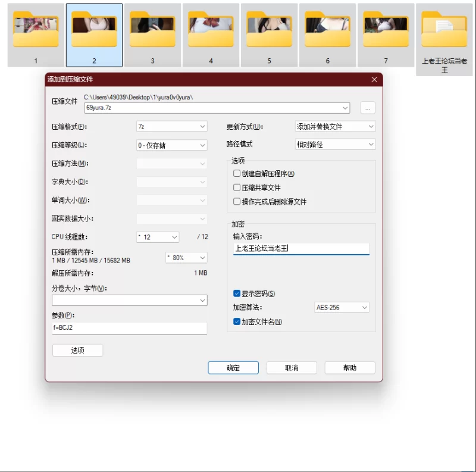Screen dimensions: 476x472
Task: Click the 取消 button
Action: click(x=292, y=368)
